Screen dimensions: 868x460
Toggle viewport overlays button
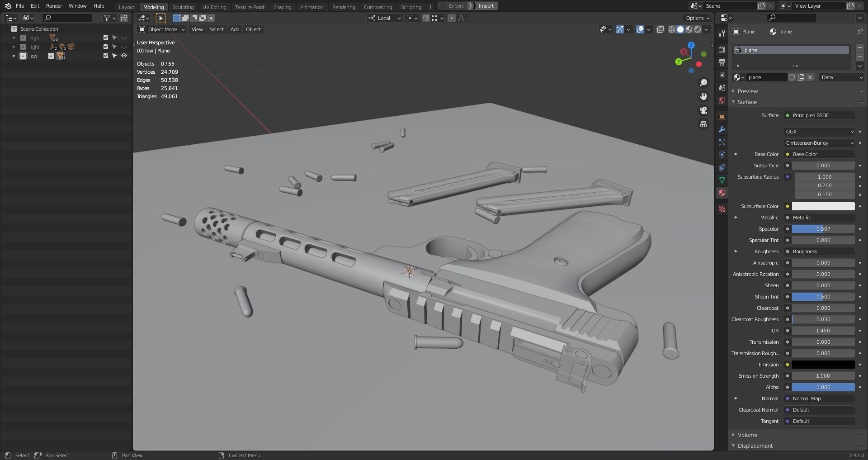pyautogui.click(x=640, y=29)
